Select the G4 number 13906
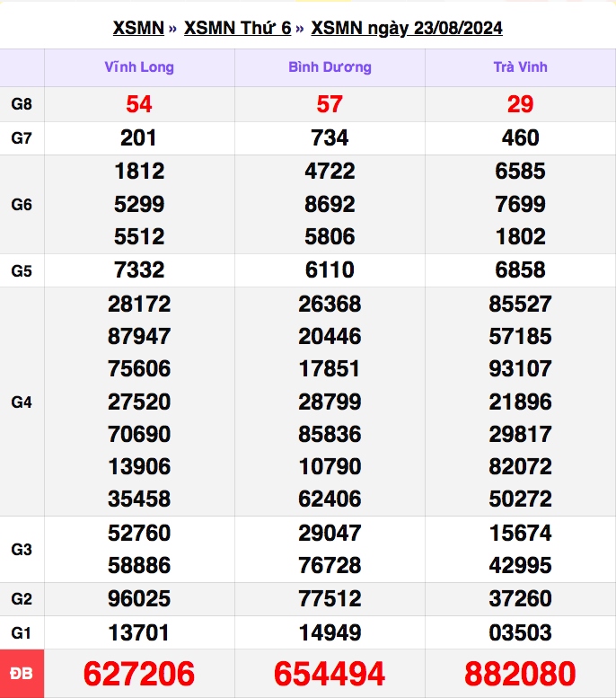 tap(139, 466)
